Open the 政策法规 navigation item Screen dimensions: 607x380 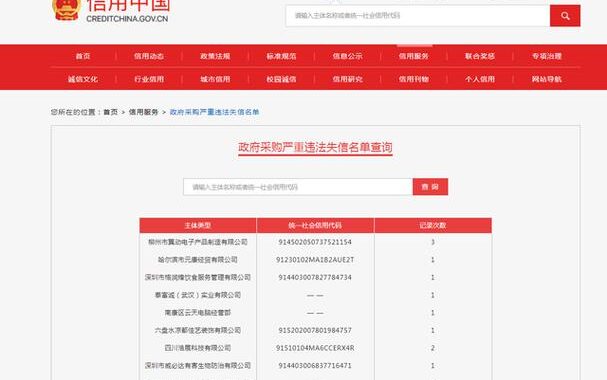click(x=215, y=56)
